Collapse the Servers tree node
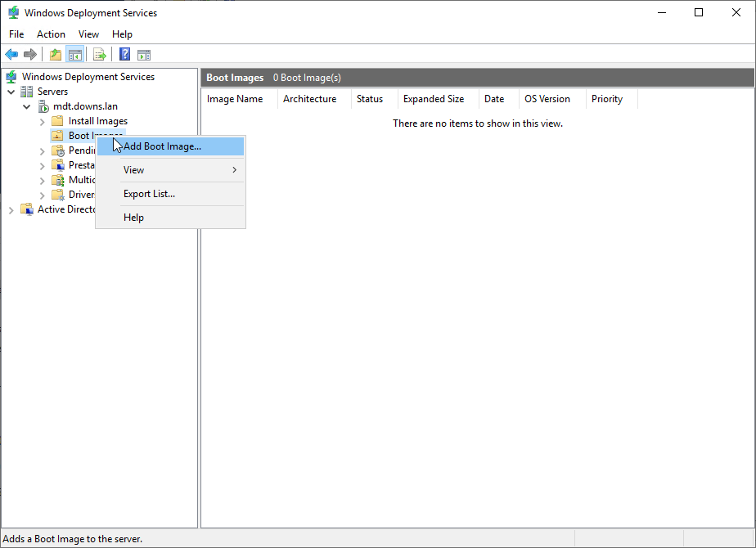756x548 pixels. click(x=11, y=92)
